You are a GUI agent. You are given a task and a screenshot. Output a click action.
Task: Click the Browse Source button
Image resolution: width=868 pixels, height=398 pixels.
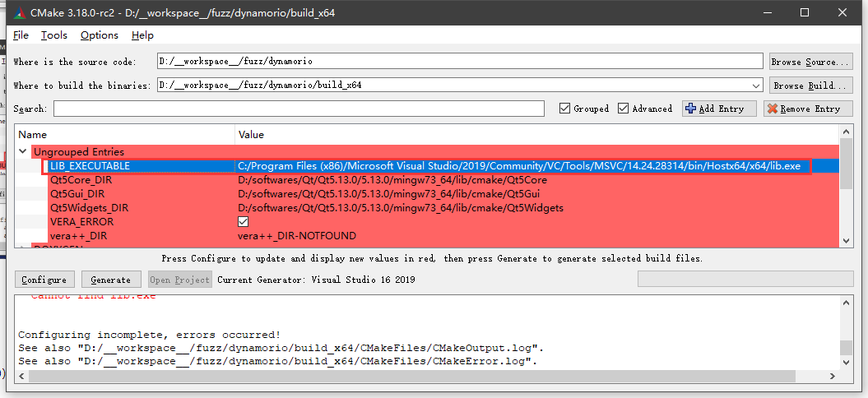pos(810,62)
